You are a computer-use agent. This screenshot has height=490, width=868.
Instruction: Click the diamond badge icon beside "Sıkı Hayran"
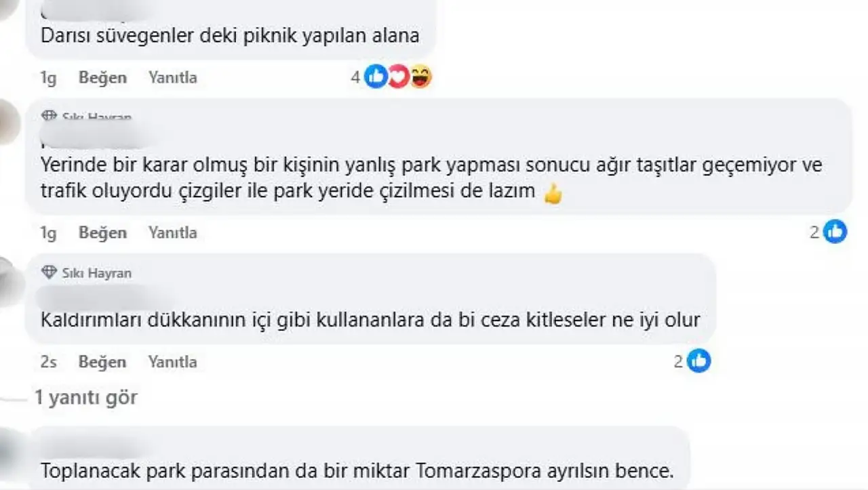point(49,273)
